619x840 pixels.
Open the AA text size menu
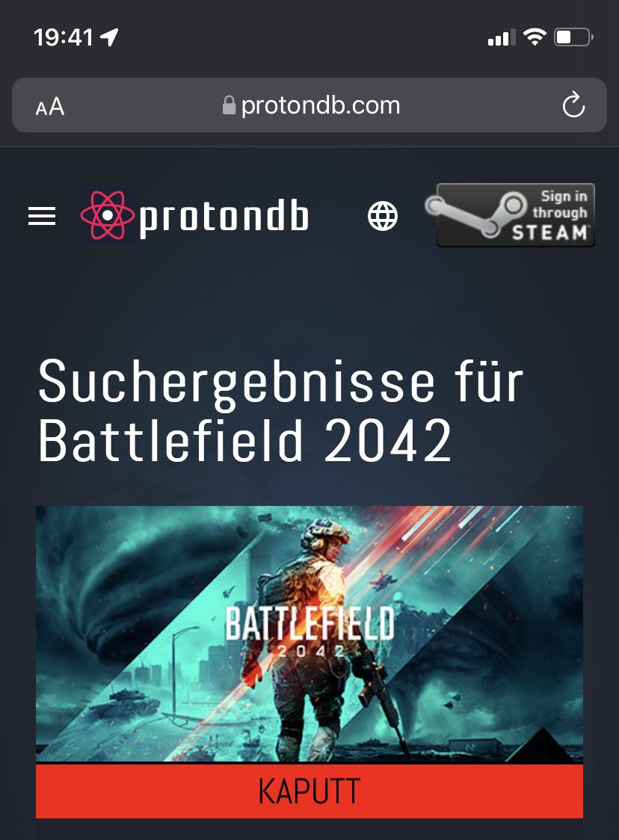(50, 106)
